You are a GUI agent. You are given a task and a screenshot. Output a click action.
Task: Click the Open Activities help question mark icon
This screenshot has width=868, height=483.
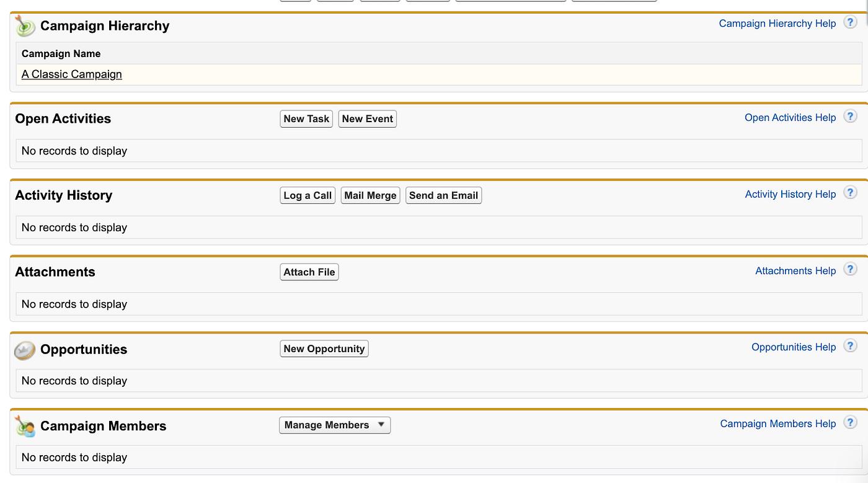pyautogui.click(x=851, y=117)
